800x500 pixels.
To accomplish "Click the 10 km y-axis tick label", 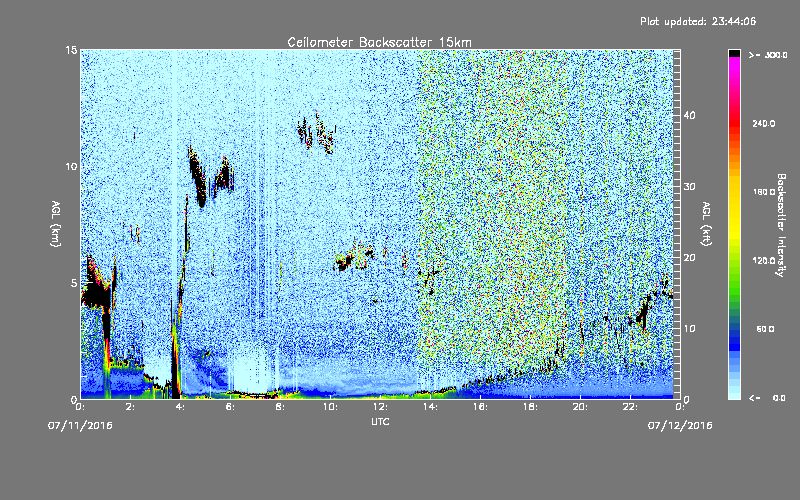I will tap(71, 167).
